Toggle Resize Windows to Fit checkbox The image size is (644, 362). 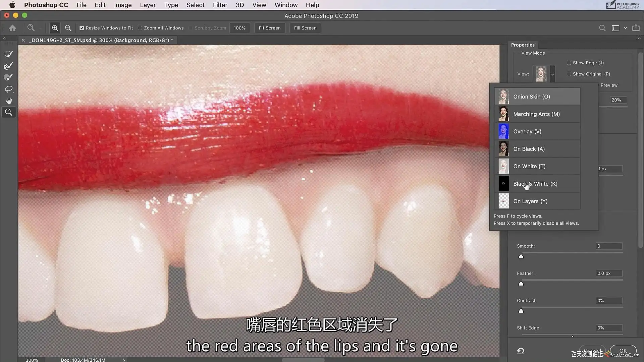coord(82,28)
